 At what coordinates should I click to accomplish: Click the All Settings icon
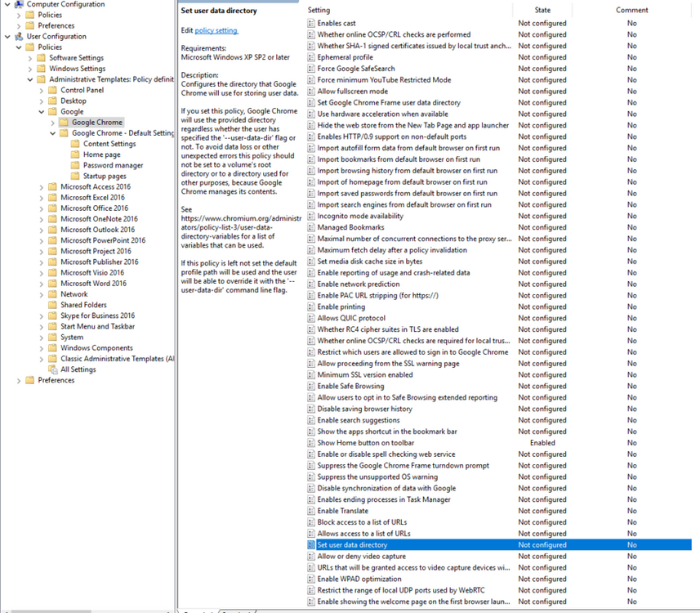[x=52, y=369]
